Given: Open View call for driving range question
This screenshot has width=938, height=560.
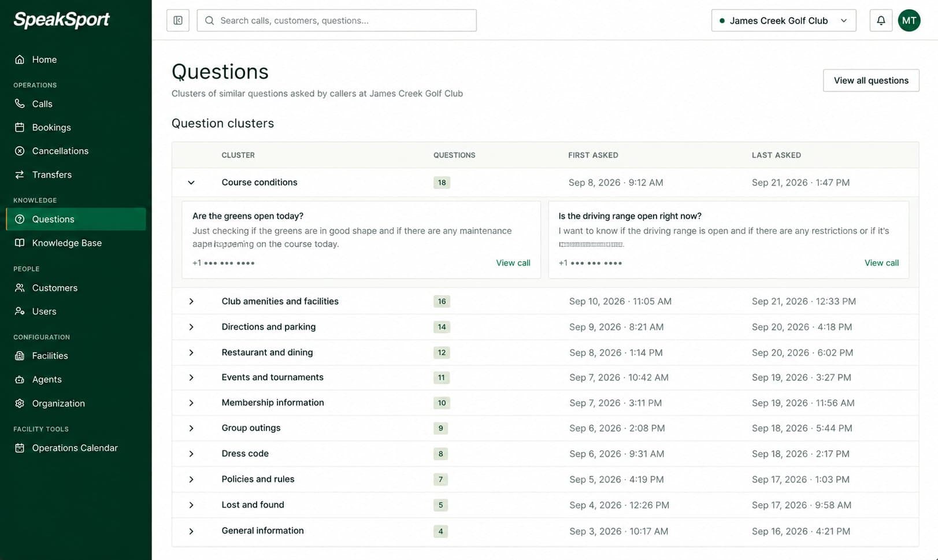Looking at the screenshot, I should (x=881, y=263).
